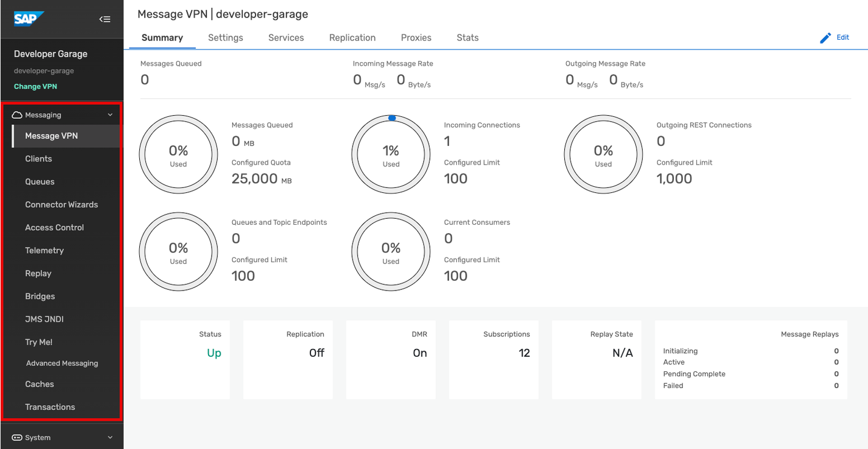Click the Edit pencil icon
Viewport: 868px width, 449px height.
[826, 38]
